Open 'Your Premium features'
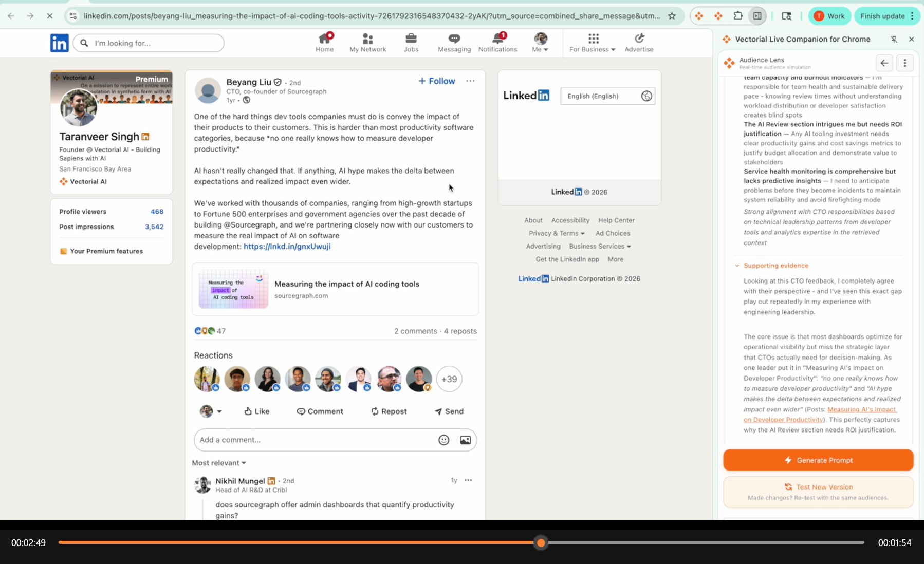 102,251
